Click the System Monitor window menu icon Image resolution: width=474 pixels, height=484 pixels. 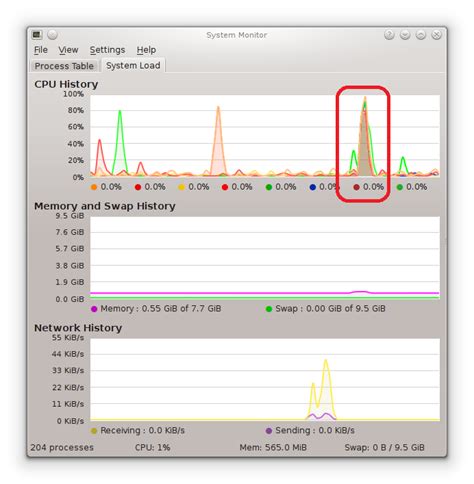37,35
